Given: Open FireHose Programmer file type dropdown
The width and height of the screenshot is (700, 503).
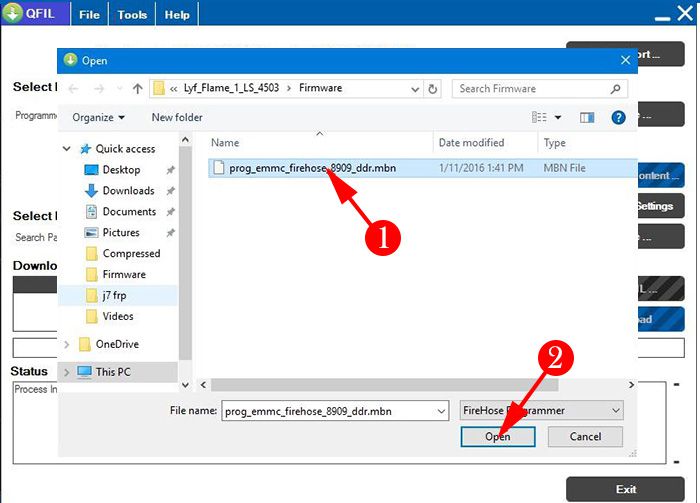Looking at the screenshot, I should point(542,411).
